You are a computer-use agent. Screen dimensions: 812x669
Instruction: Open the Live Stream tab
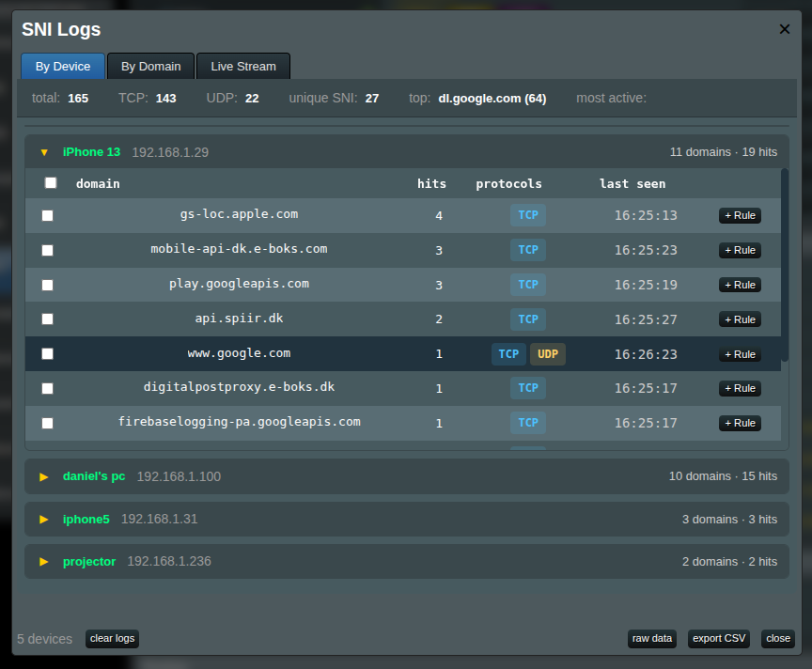coord(243,67)
